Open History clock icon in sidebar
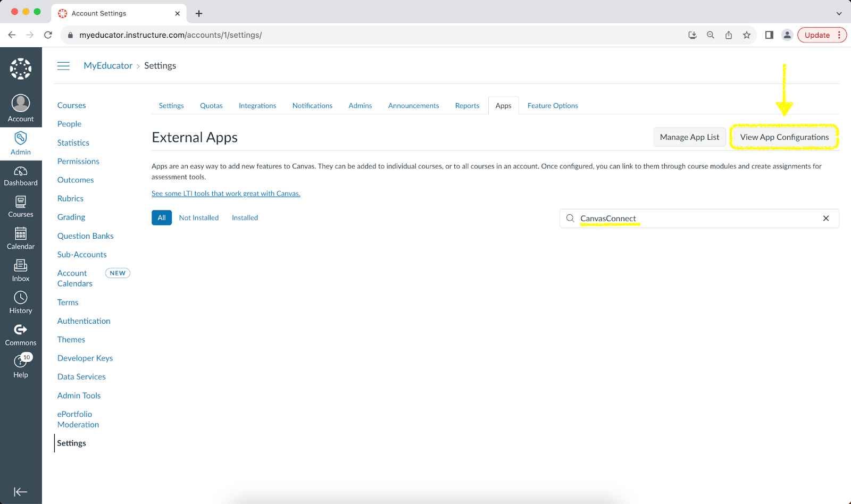 [x=21, y=303]
